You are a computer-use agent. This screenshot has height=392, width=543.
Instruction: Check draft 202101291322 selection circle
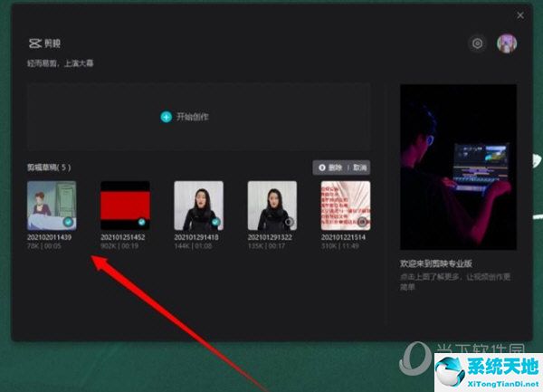pyautogui.click(x=290, y=221)
